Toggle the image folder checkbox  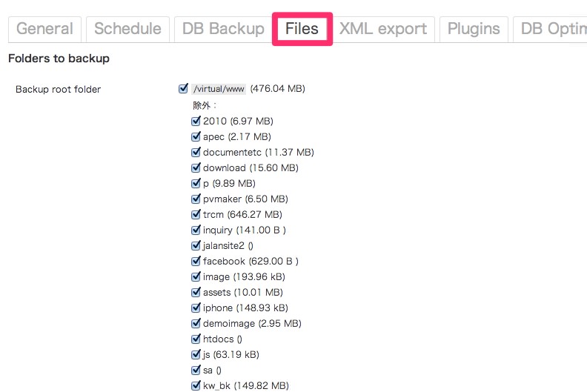pyautogui.click(x=196, y=276)
